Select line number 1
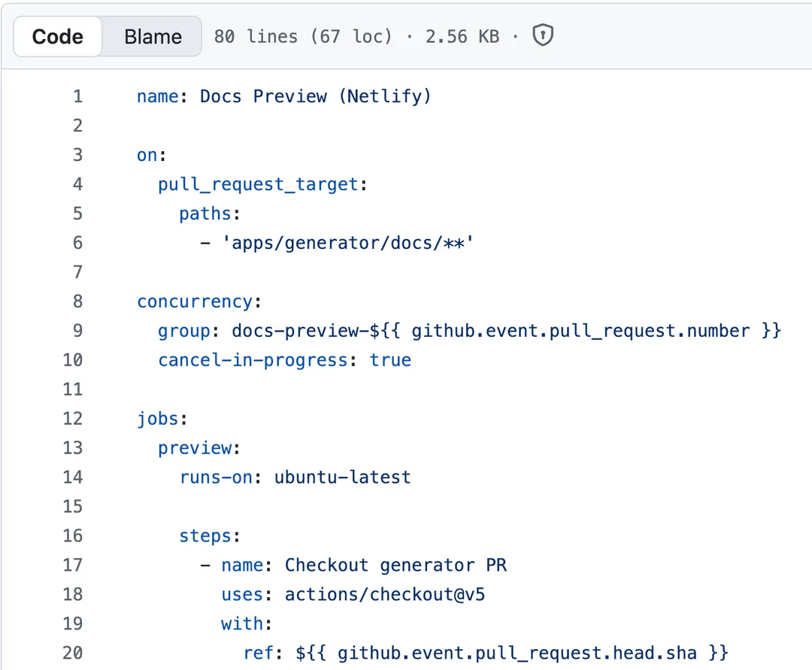Screen dimensions: 812x670 pyautogui.click(x=77, y=96)
